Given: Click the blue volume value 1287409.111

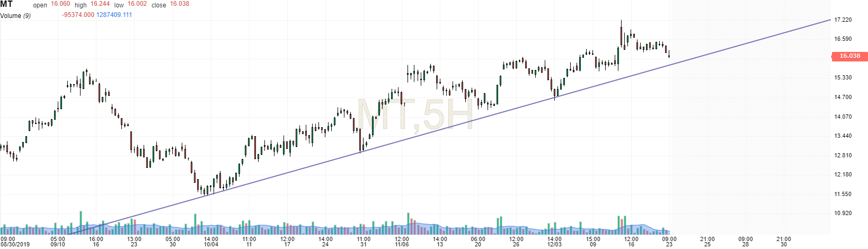Looking at the screenshot, I should 114,15.
